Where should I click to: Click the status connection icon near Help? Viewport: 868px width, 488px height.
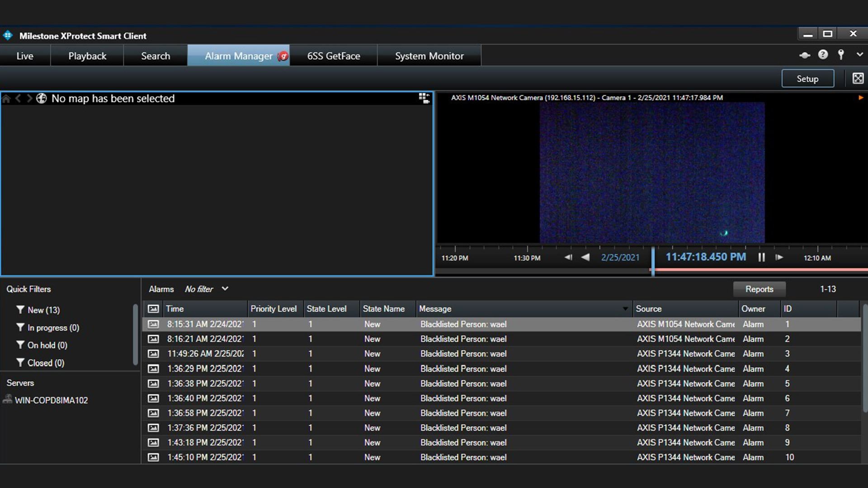(805, 55)
